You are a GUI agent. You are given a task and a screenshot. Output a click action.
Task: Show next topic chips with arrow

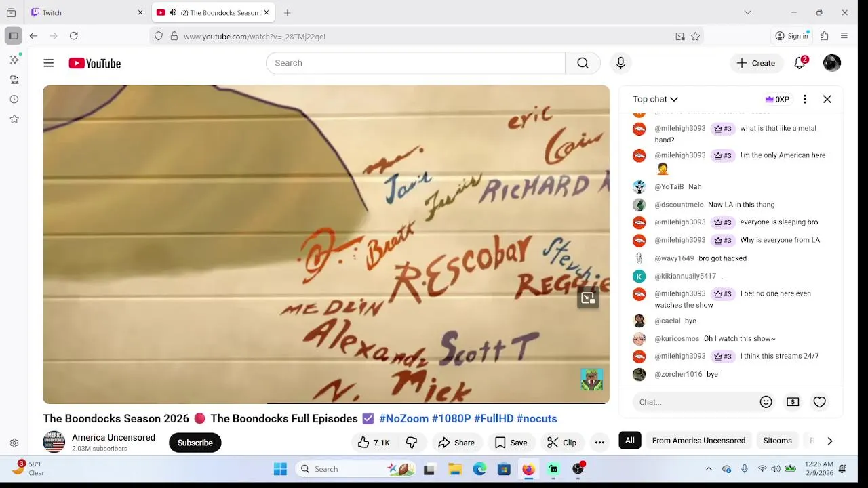pos(830,441)
